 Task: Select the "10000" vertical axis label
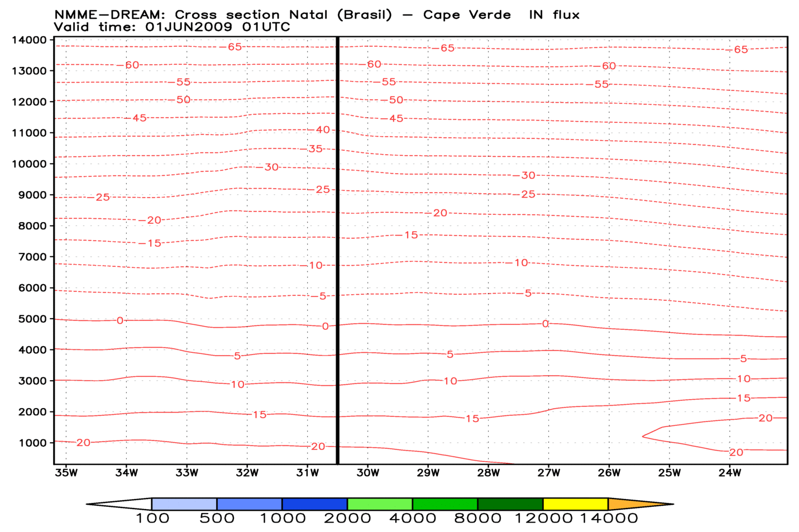pos(29,164)
